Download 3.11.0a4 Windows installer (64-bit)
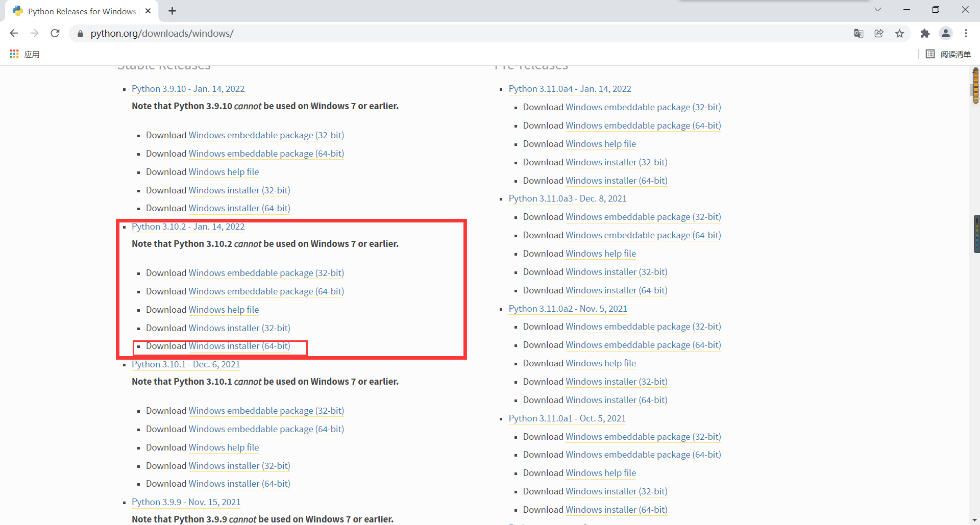The image size is (980, 525). (617, 181)
